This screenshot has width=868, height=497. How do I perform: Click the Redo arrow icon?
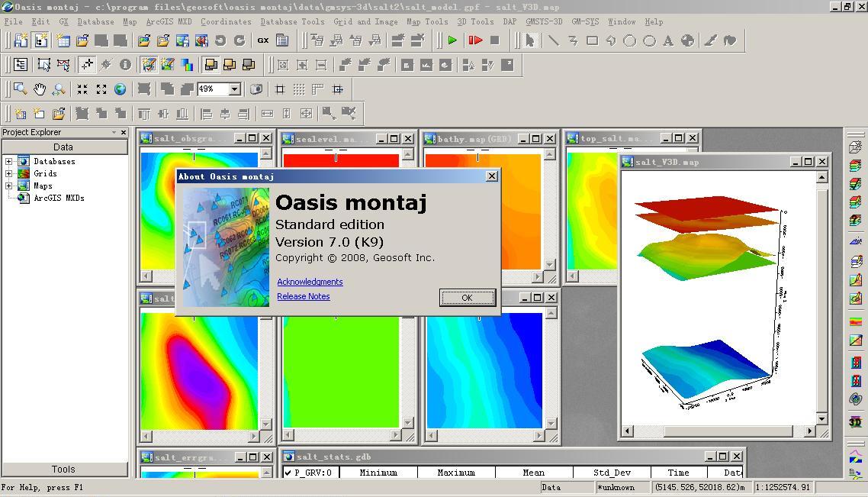[240, 40]
